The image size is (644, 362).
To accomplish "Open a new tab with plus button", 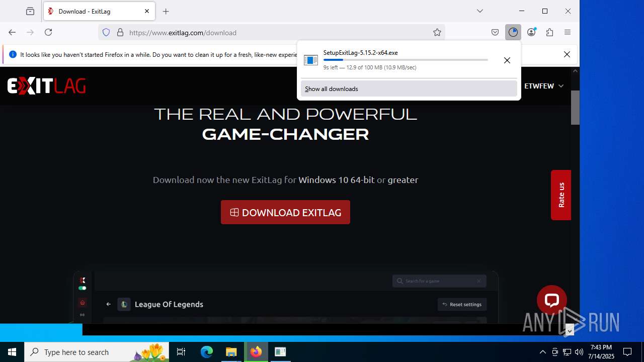I will [166, 11].
